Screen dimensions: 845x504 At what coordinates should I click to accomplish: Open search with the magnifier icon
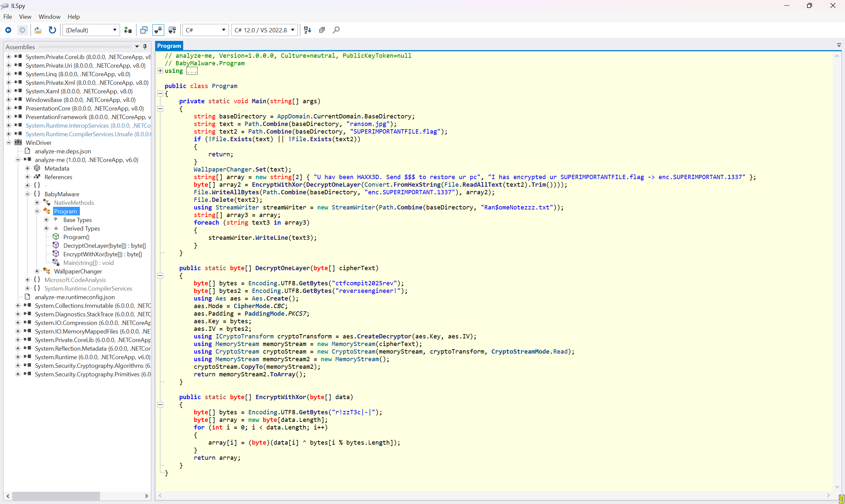point(336,30)
